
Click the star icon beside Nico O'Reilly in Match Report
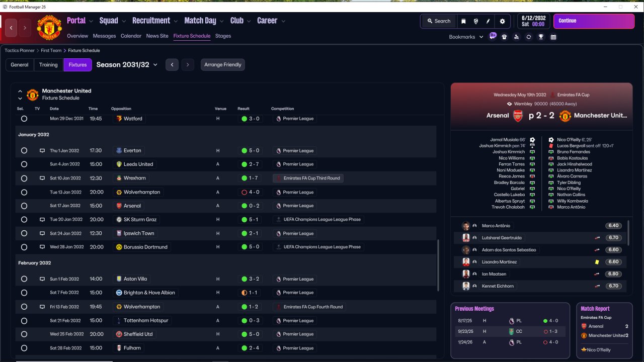[x=584, y=350]
